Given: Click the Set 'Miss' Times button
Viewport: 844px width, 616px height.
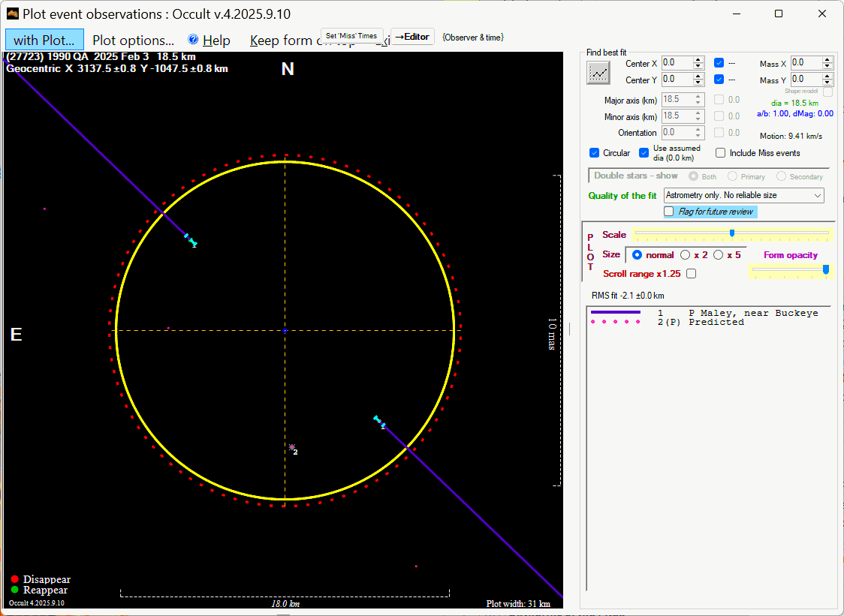Looking at the screenshot, I should [x=351, y=36].
